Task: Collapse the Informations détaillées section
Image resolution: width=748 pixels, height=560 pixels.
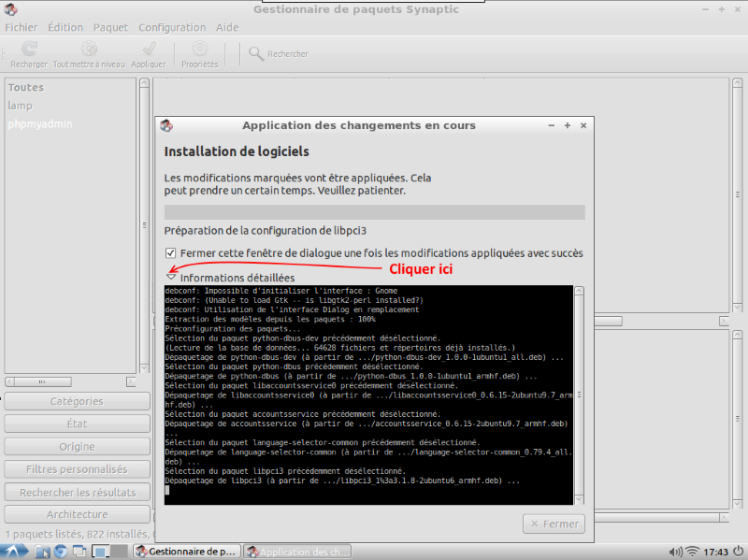Action: coord(171,277)
